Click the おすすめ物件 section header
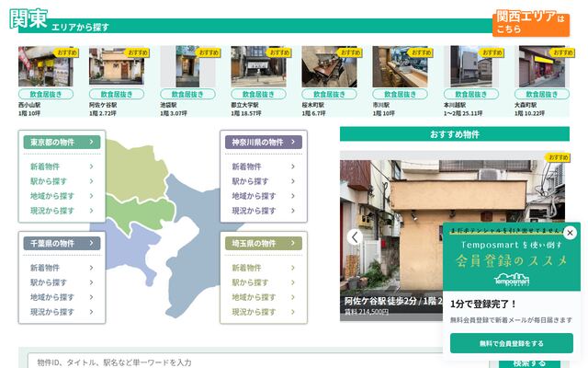This screenshot has height=368, width=588. click(455, 134)
